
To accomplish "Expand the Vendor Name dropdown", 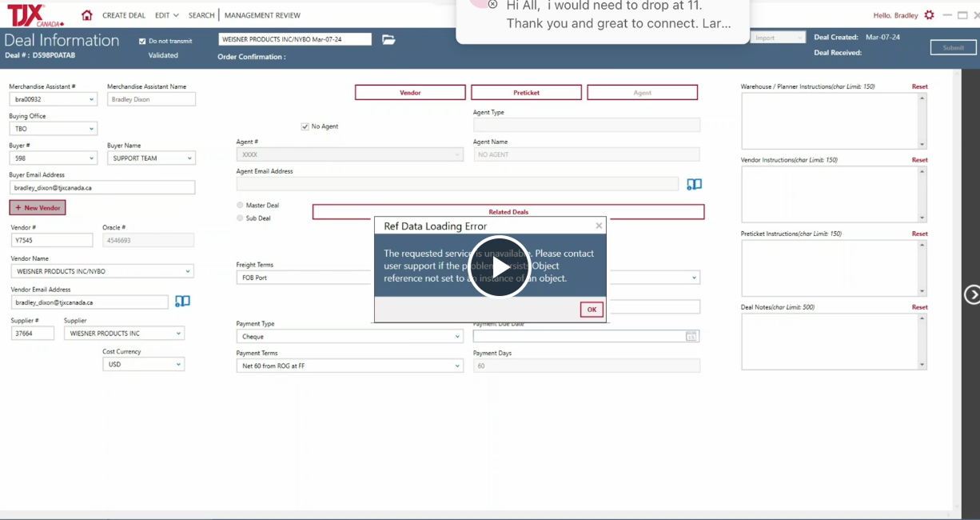I will pos(188,271).
